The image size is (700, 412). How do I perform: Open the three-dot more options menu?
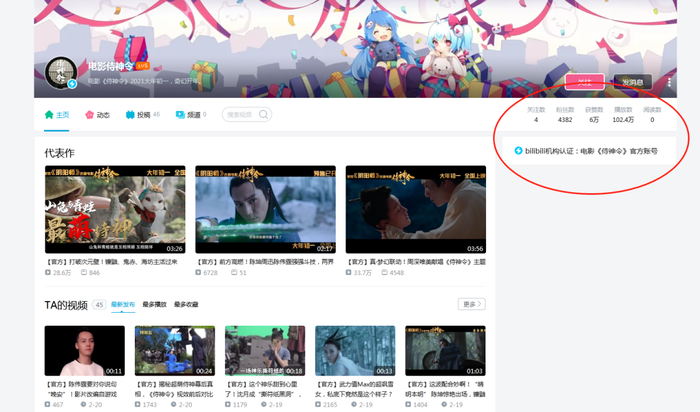coord(669,82)
